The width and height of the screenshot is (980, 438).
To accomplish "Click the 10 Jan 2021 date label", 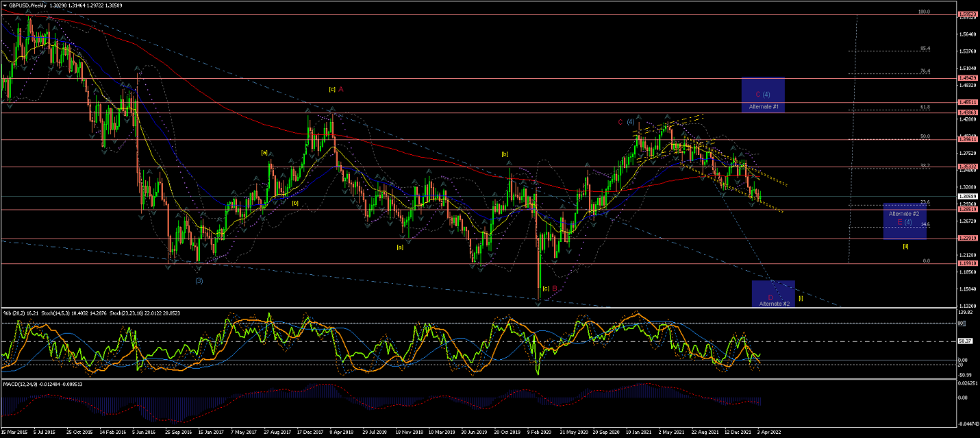I will 640,433.
